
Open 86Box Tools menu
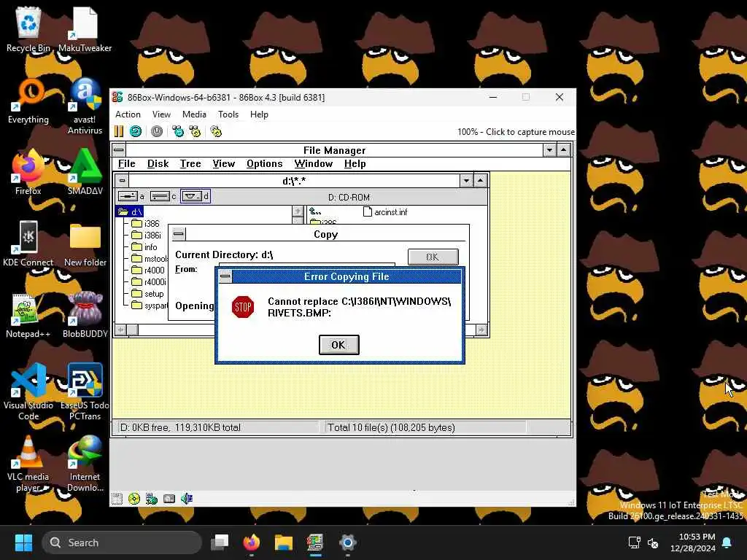(228, 114)
